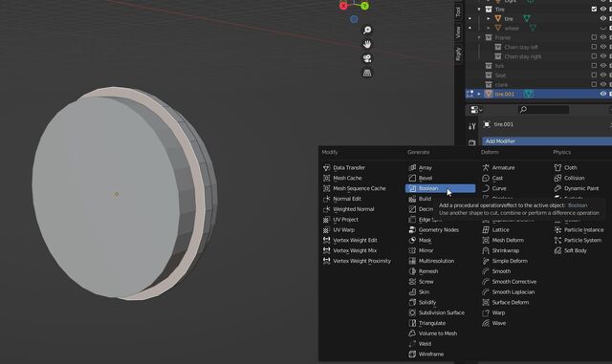612x364 pixels.
Task: Toggle the camera view icon
Action: pyautogui.click(x=367, y=58)
